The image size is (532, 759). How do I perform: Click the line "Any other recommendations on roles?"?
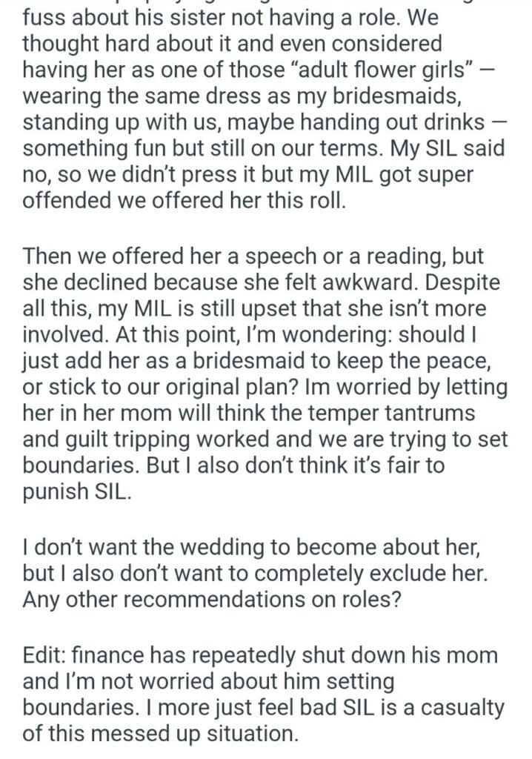[213, 602]
